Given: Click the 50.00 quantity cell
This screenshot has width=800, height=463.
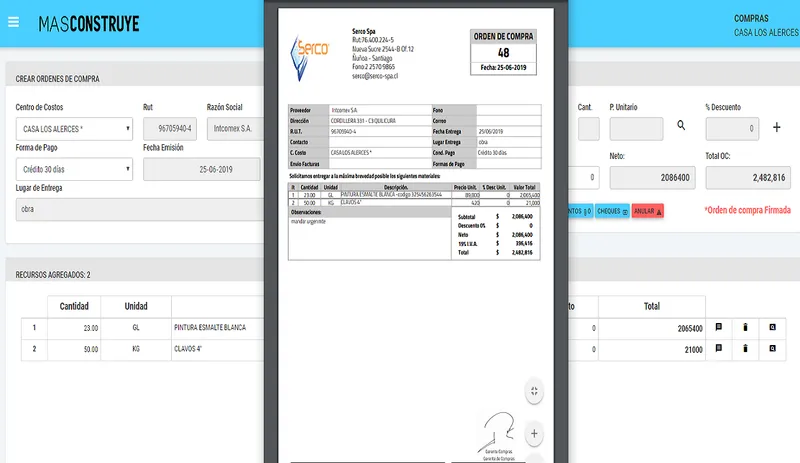Looking at the screenshot, I should (x=74, y=349).
